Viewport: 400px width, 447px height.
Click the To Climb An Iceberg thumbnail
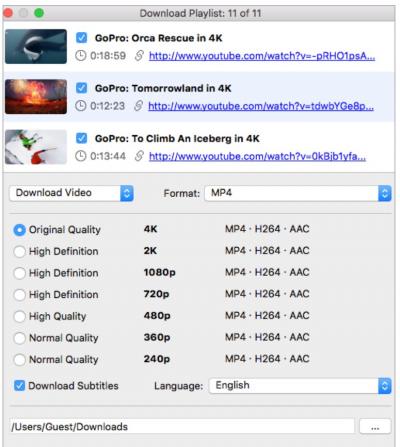click(x=36, y=147)
